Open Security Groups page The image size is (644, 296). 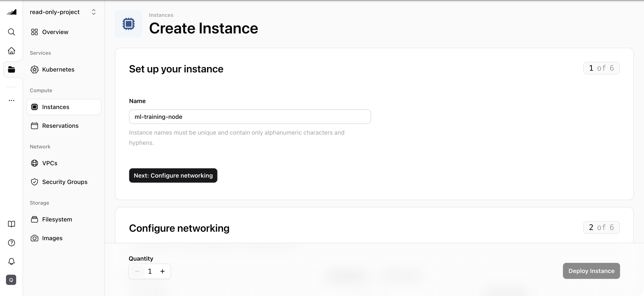(64, 182)
